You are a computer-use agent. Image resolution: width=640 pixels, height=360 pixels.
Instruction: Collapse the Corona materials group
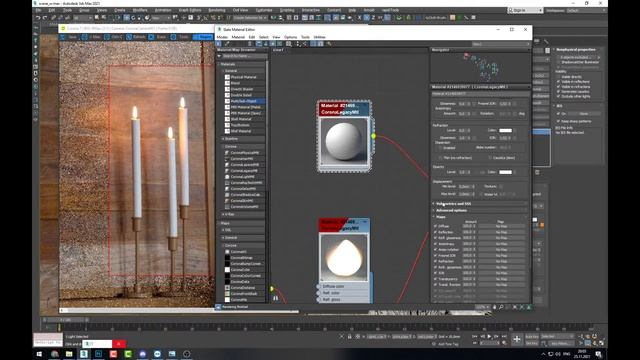coord(243,146)
